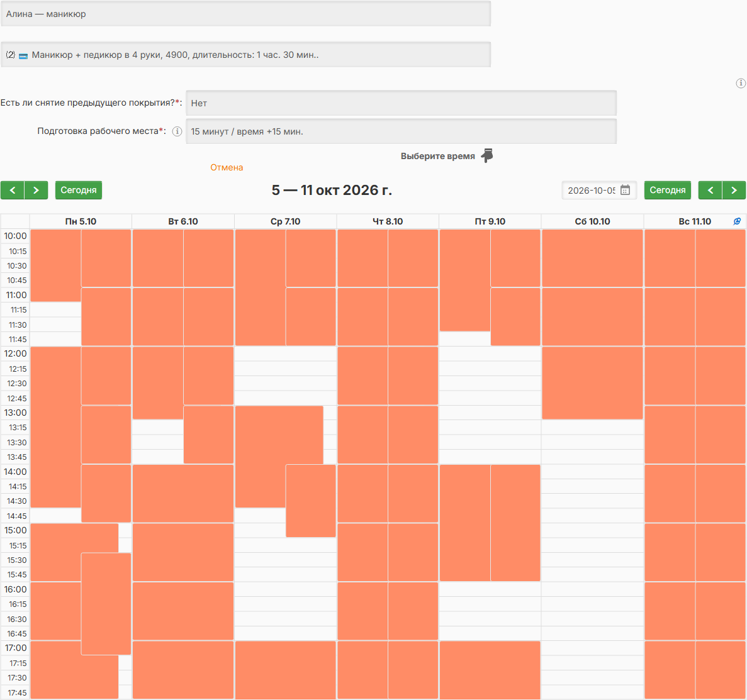Open the workplace preparation dropdown showing 15 минут
Viewport: 747px width, 700px height.
(401, 131)
